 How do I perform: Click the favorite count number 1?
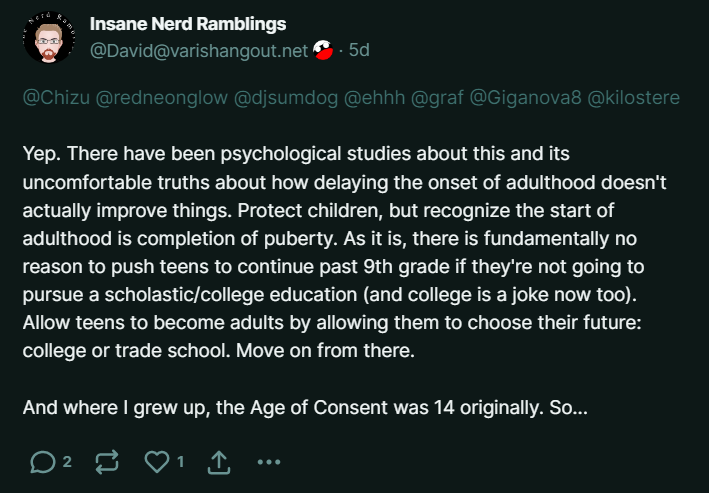pos(180,461)
